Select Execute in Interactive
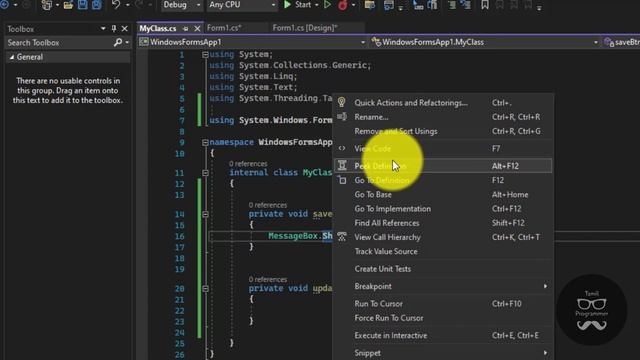 (x=443, y=336)
